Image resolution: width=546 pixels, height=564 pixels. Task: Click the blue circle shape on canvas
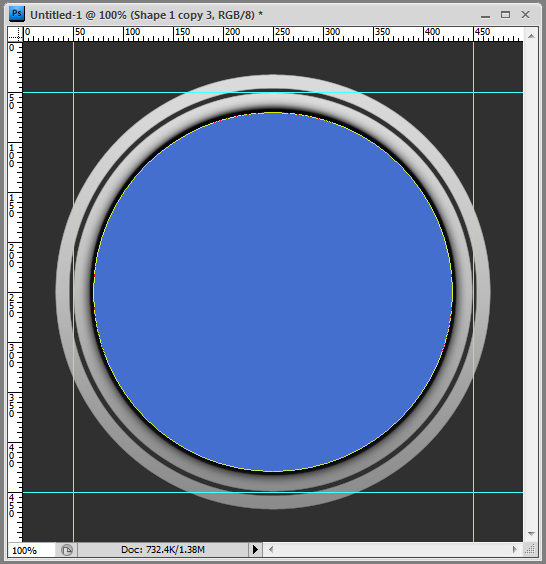273,292
